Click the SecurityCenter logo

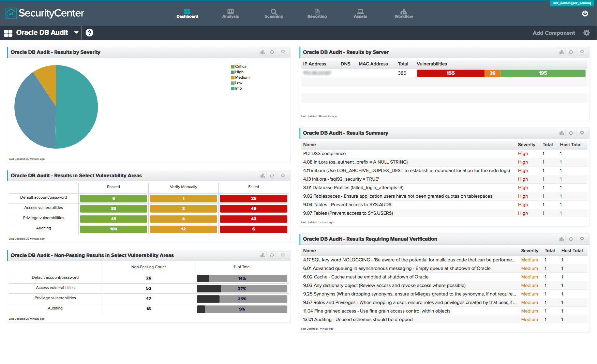click(44, 13)
